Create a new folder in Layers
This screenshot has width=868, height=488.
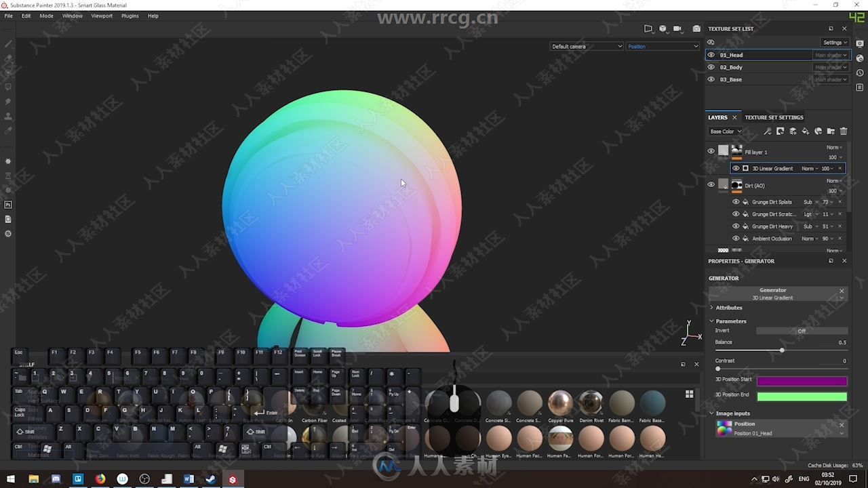(x=831, y=131)
